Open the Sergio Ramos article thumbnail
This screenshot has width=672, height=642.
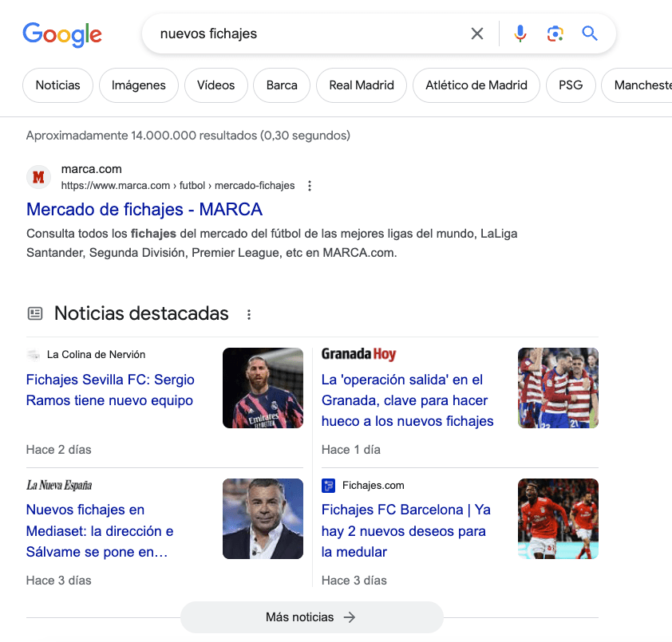pos(263,388)
